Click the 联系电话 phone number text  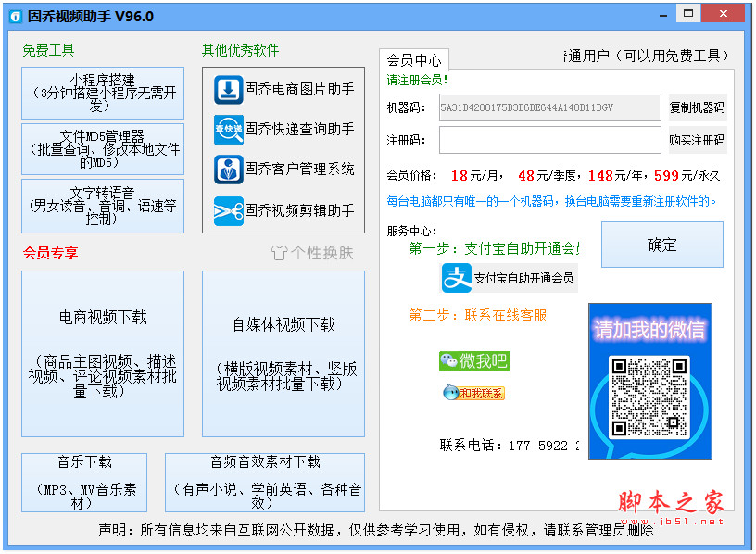(510, 446)
